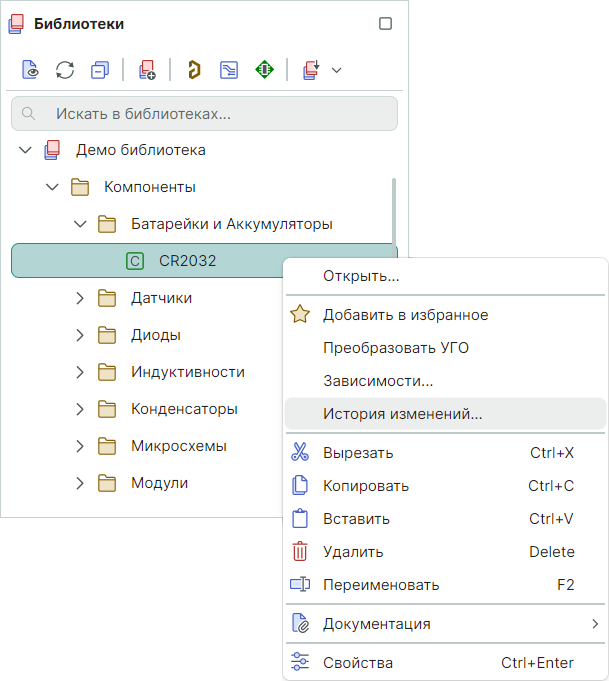Click the green diamond chip toolbar icon
The image size is (609, 681).
(264, 70)
